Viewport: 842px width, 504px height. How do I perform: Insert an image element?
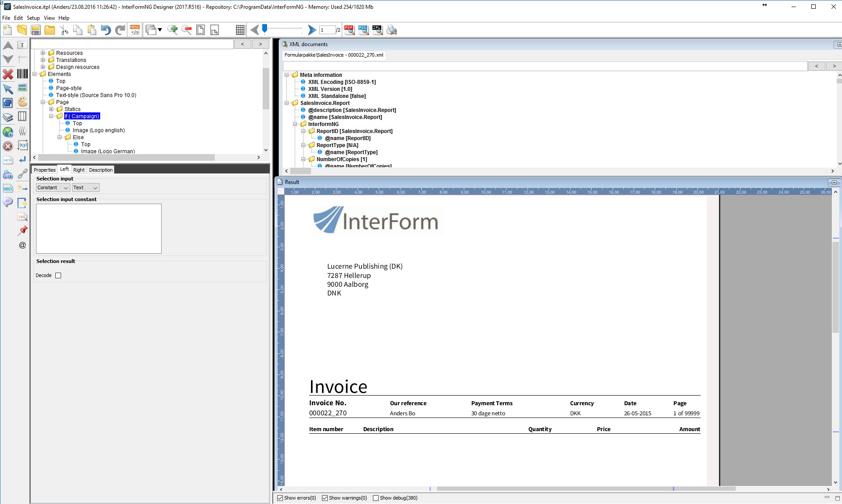pos(22,88)
